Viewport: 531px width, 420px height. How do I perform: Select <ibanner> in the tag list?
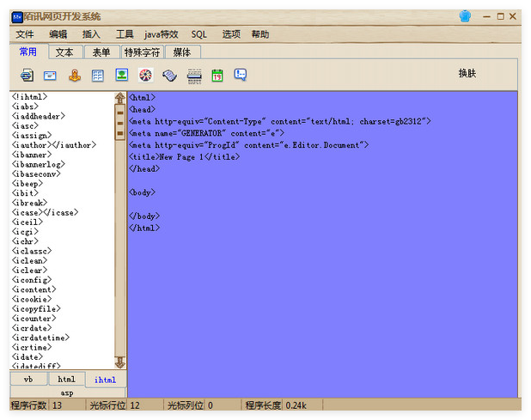click(x=32, y=155)
